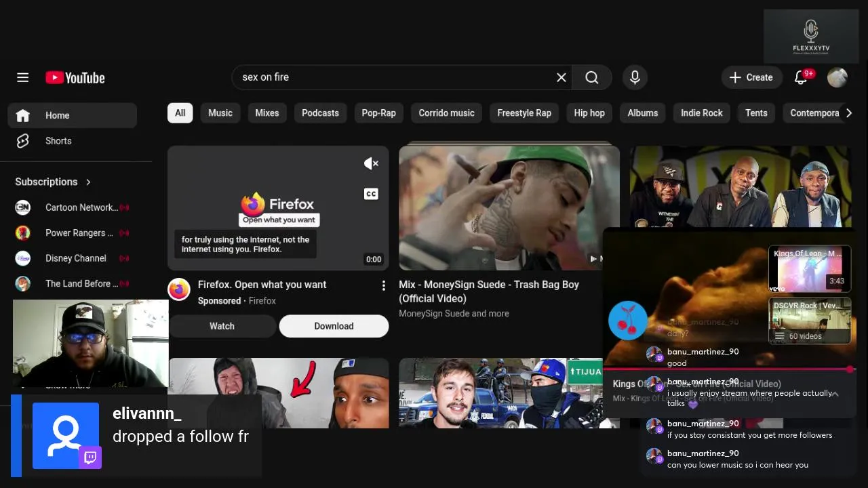Click the Shorts icon in sidebar
This screenshot has height=488, width=868.
coord(22,141)
